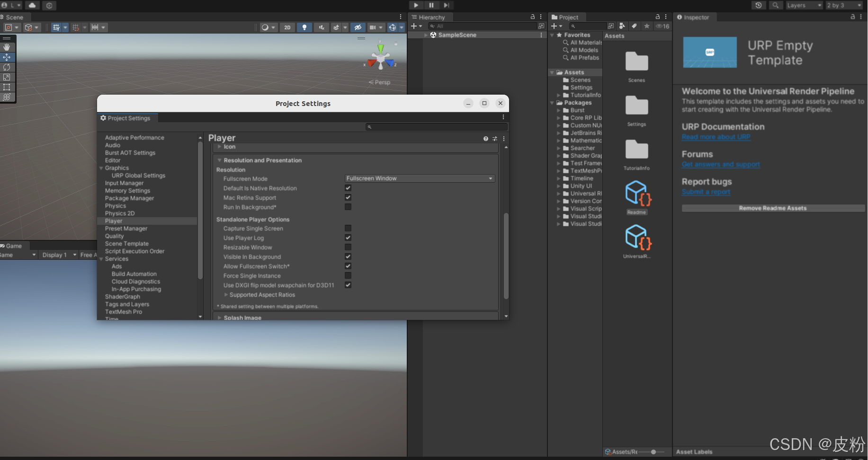868x460 pixels.
Task: Collapse Resolution and Presentation section
Action: coord(219,160)
